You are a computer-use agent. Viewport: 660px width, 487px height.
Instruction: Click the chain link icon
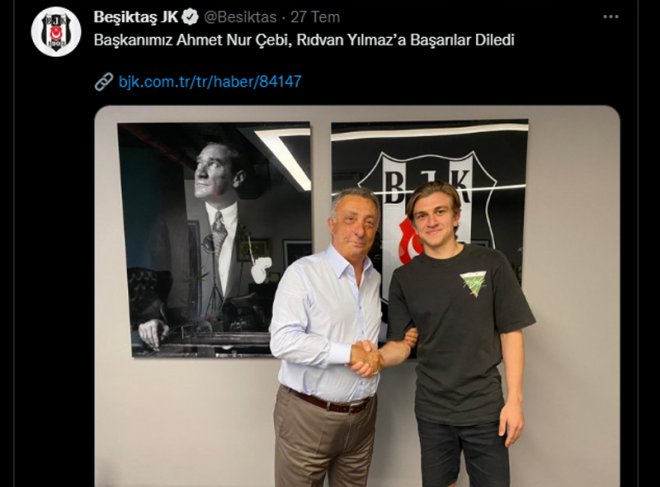pyautogui.click(x=104, y=81)
